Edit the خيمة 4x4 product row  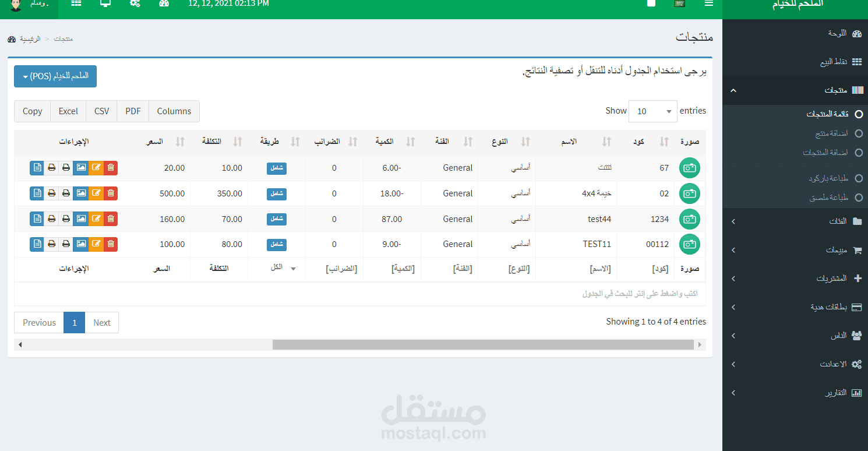(96, 193)
